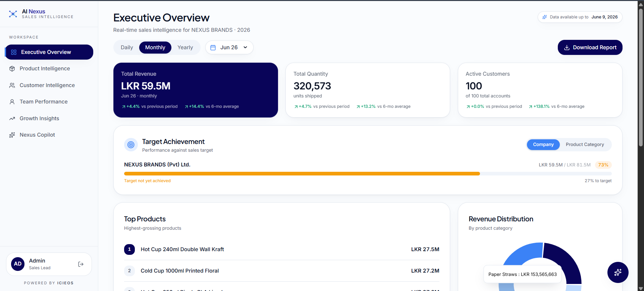Click the LKR 27.5M product revenue value
The width and height of the screenshot is (644, 291).
click(x=425, y=249)
